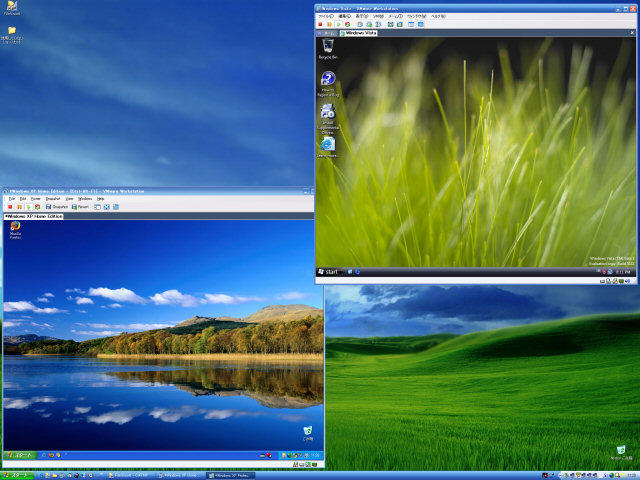Open Snapshot menu in XP VMware window

pyautogui.click(x=53, y=199)
